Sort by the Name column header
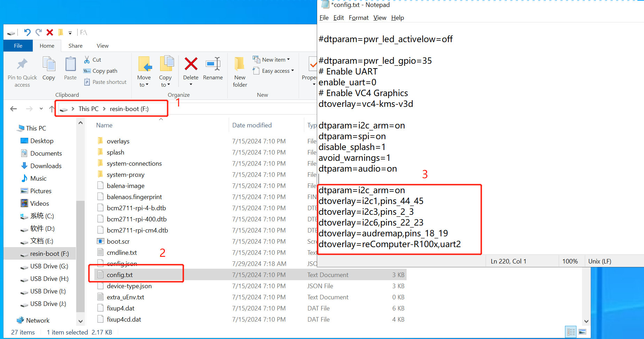Viewport: 644px width, 339px height. tap(104, 125)
